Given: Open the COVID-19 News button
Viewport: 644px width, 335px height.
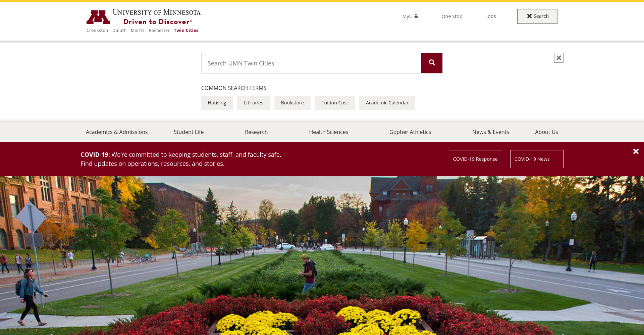Looking at the screenshot, I should 537,159.
